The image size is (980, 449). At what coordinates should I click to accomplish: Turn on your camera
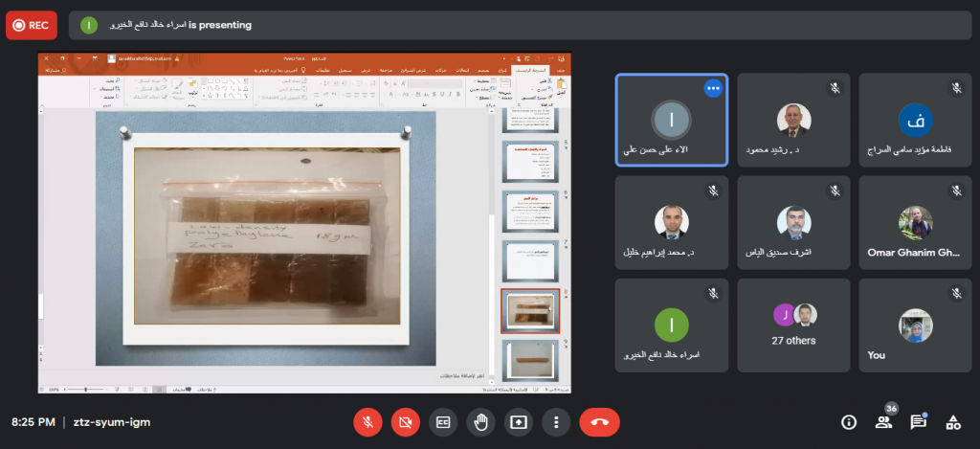(405, 421)
